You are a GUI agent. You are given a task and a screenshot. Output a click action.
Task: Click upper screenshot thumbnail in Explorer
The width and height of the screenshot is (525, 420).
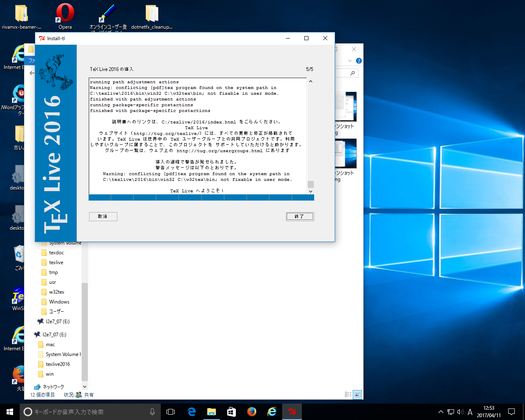346,106
